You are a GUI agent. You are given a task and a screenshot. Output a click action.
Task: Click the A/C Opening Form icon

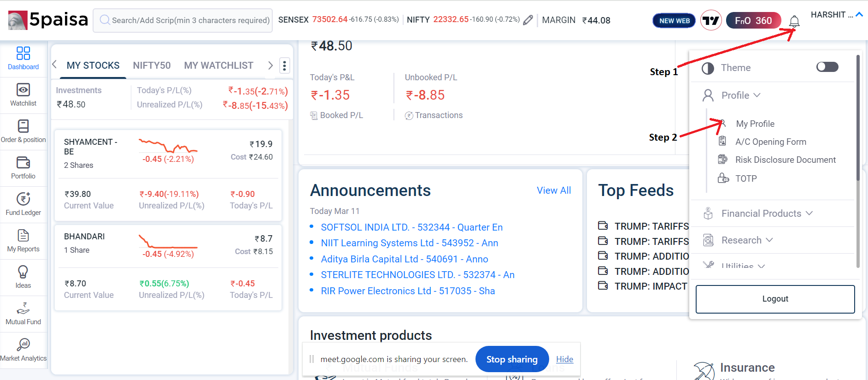tap(722, 141)
